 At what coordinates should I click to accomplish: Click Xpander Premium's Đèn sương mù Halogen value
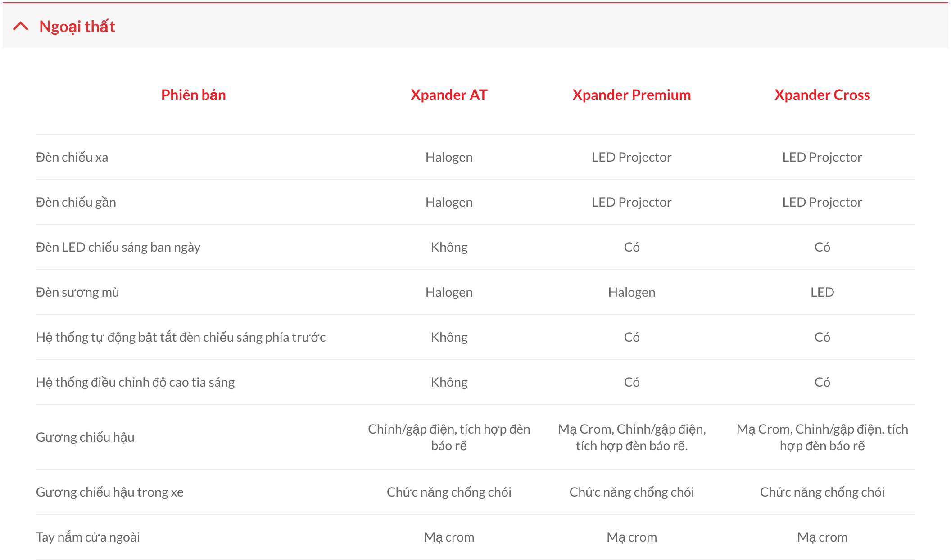click(x=632, y=292)
